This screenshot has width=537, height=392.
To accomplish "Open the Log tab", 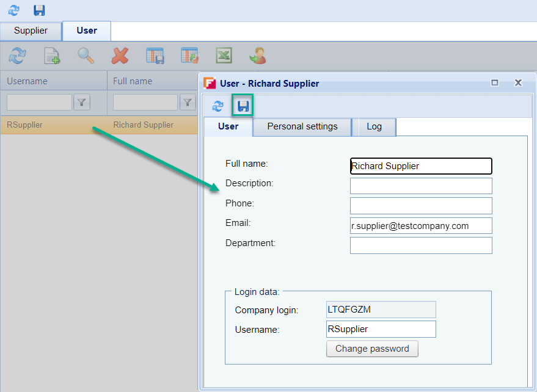I will point(374,126).
